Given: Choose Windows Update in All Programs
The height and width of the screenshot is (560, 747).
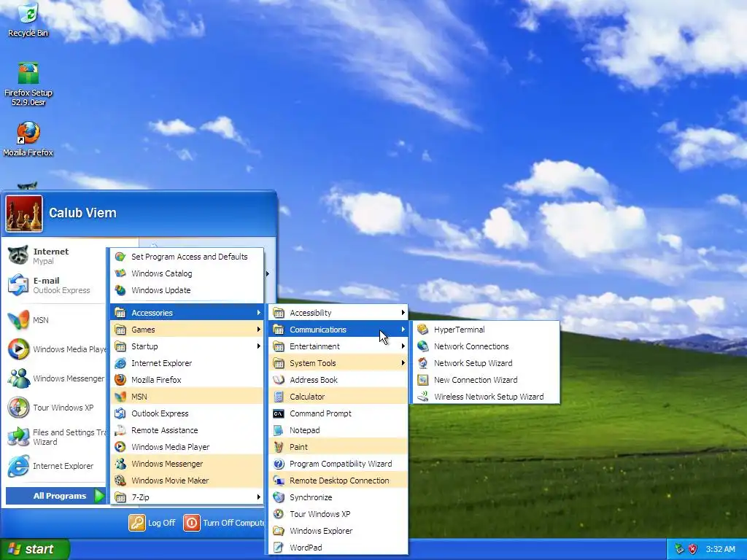Looking at the screenshot, I should [187, 290].
